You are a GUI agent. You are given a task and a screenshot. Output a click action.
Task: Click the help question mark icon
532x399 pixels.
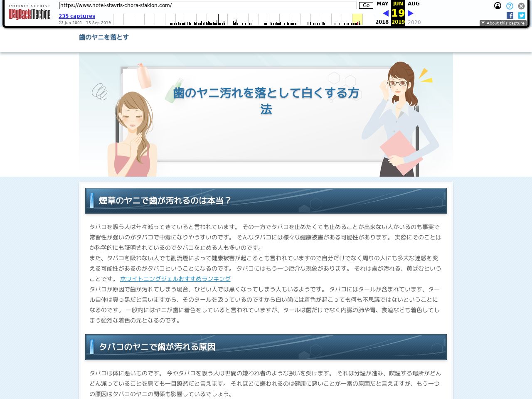point(509,5)
